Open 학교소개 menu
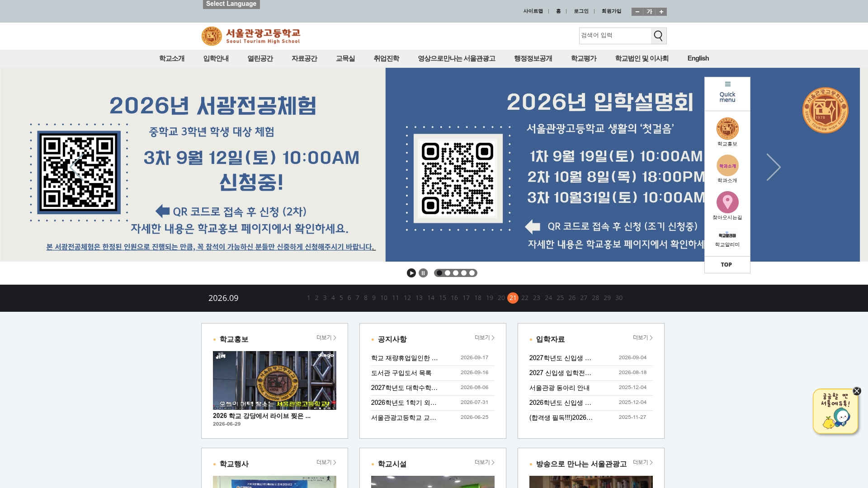 click(x=172, y=58)
